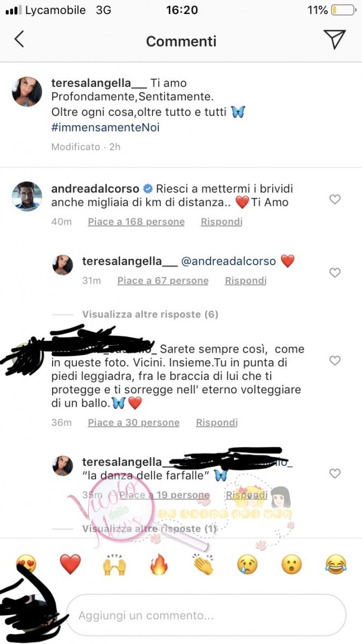Screen dimensions: 362x644
Task: Insert the heart-eyes emoji reaction
Action: pos(26,564)
